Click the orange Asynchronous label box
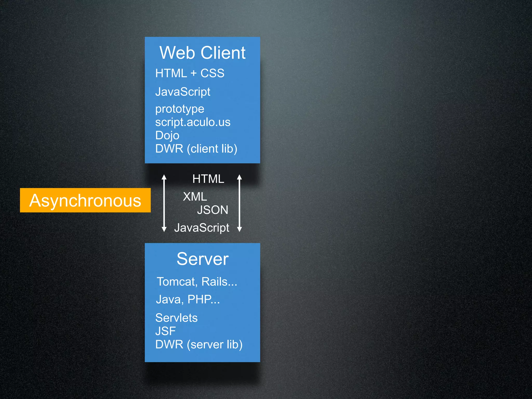 coord(85,200)
